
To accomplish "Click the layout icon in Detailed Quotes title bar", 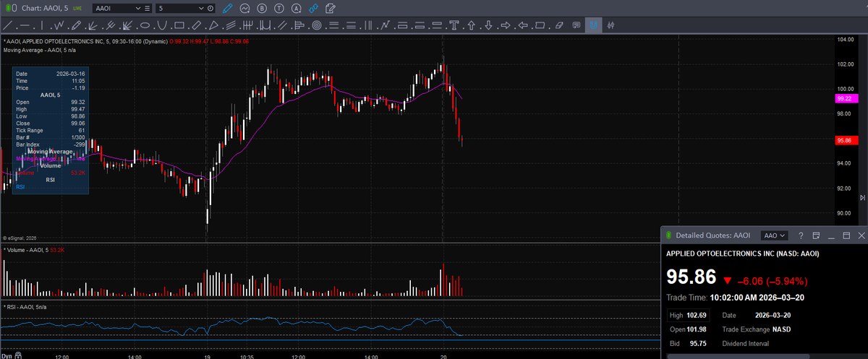I will click(816, 235).
